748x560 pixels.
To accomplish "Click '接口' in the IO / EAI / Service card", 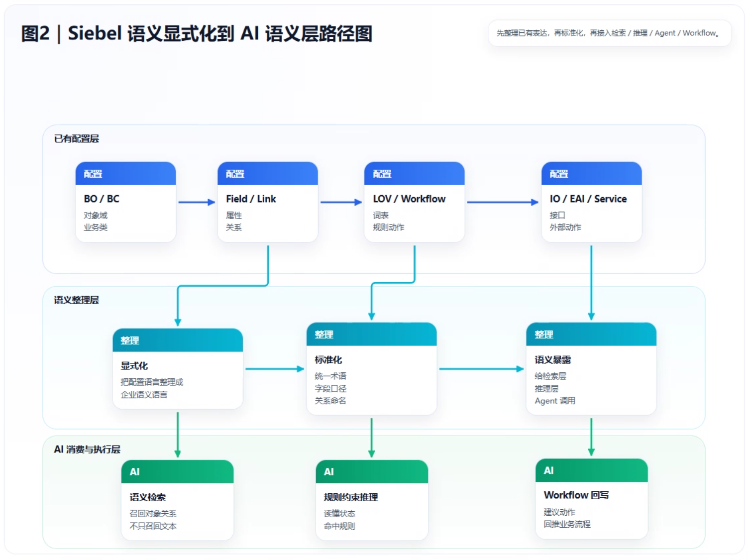I will click(557, 215).
